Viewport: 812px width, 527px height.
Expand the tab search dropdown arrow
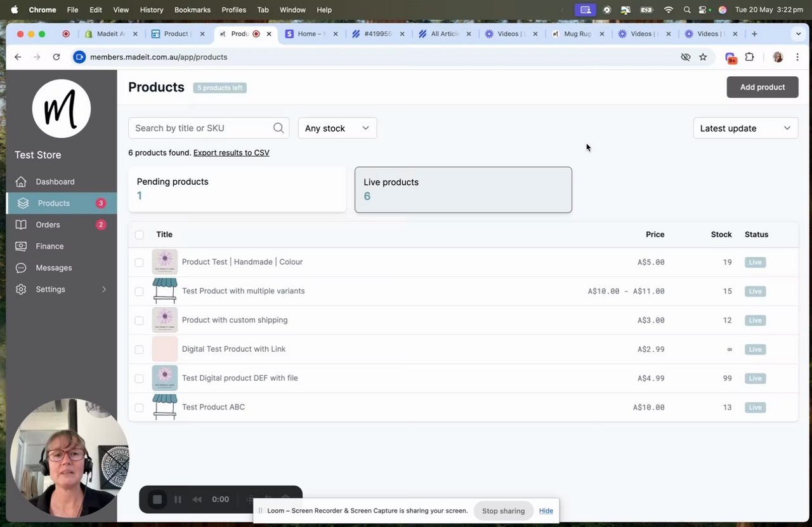(x=798, y=34)
